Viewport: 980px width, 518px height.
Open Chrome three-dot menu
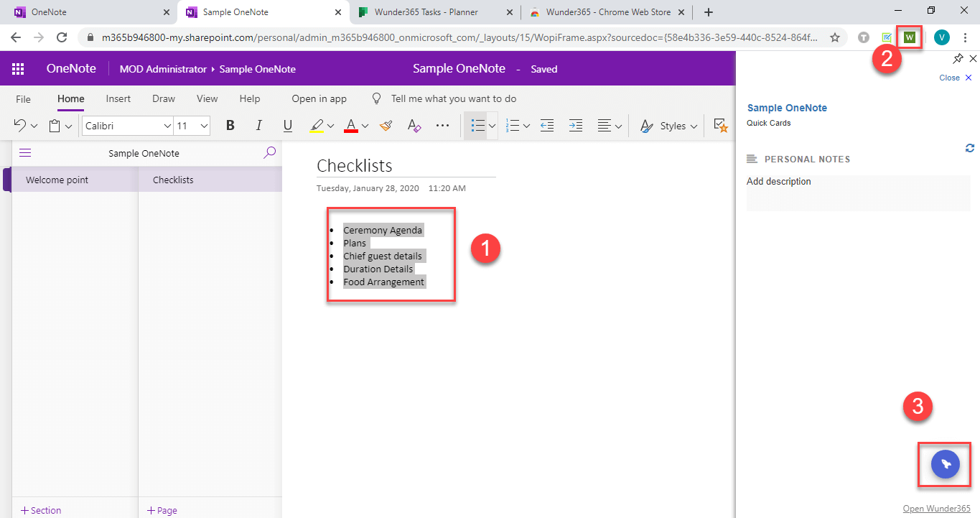click(x=964, y=37)
